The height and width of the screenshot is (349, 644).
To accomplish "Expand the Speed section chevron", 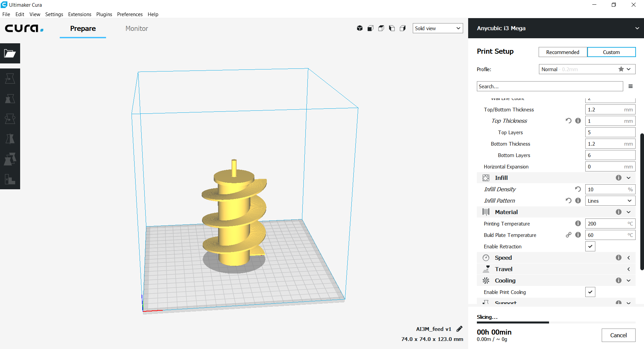I will [629, 258].
